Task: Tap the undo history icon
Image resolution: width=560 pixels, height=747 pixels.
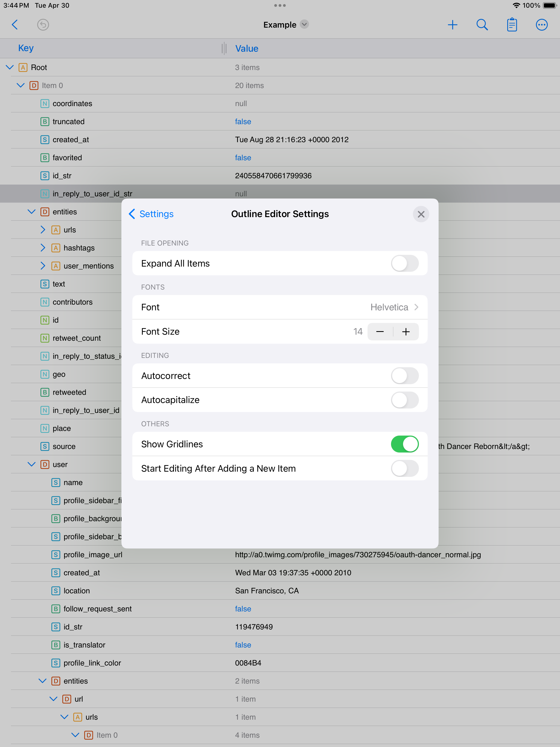Action: (43, 25)
